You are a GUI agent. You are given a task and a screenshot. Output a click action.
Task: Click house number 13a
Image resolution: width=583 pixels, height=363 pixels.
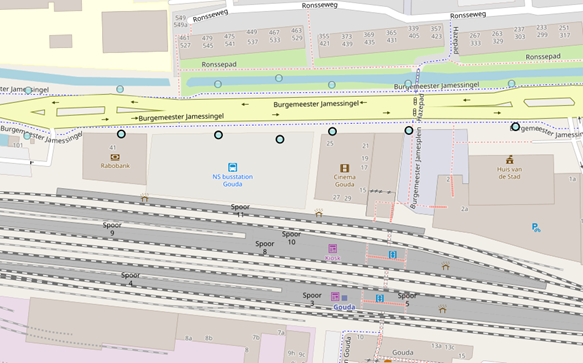point(437,346)
